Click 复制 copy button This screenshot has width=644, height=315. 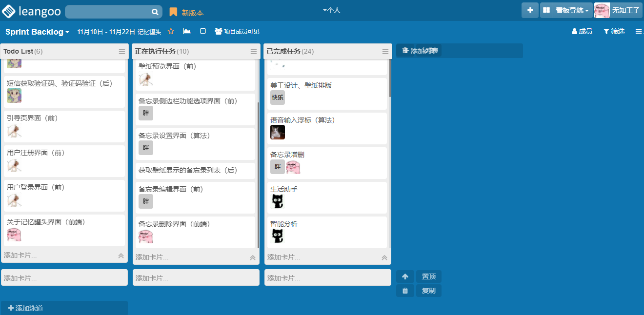point(429,291)
